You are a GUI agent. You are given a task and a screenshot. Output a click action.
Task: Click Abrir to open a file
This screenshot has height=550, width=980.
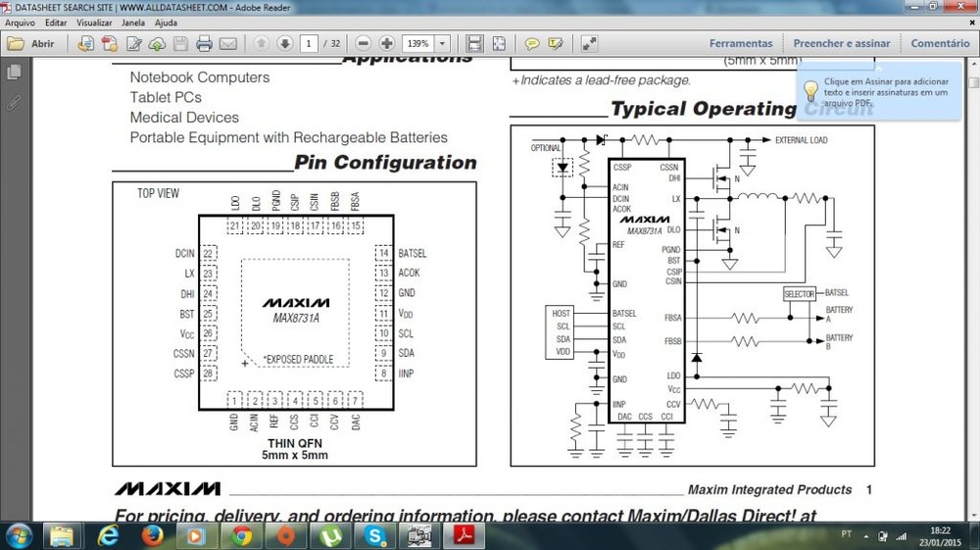[x=32, y=44]
